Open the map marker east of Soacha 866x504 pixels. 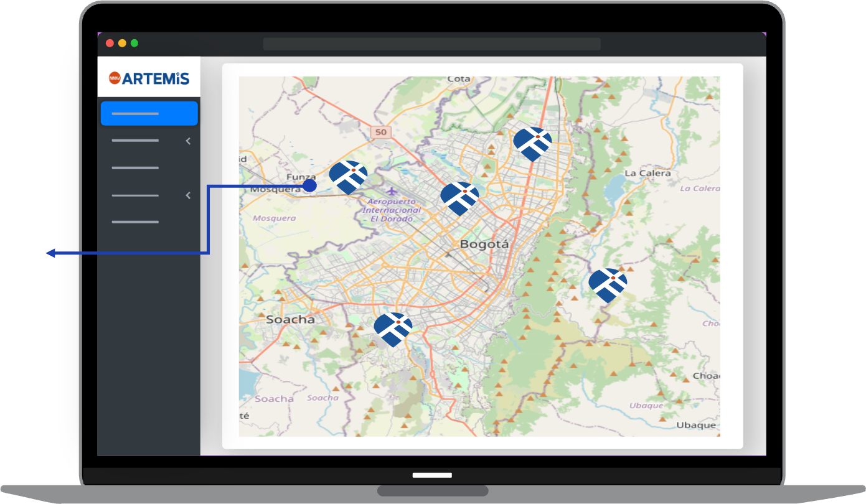tap(393, 329)
